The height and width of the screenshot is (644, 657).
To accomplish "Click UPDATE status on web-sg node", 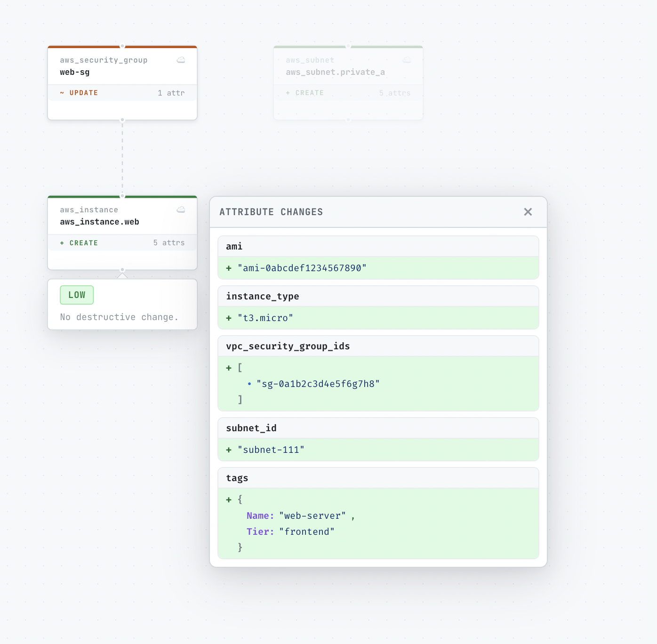I will click(79, 93).
